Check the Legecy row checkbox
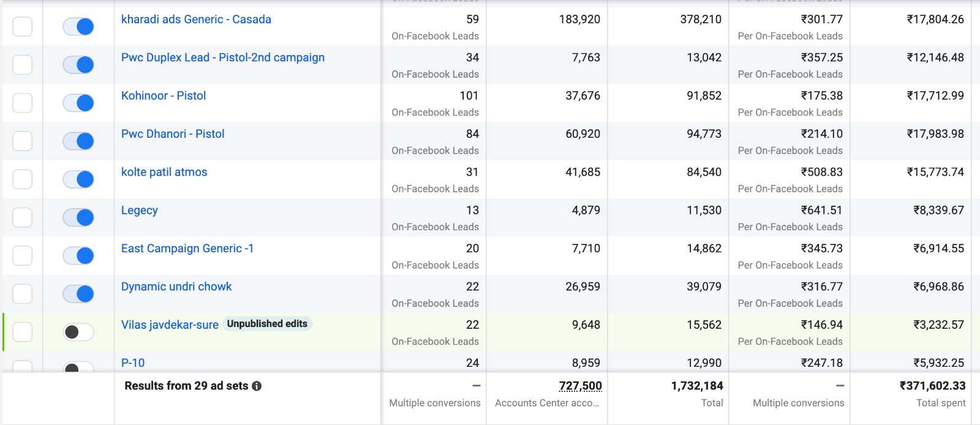The height and width of the screenshot is (425, 980). click(x=23, y=217)
